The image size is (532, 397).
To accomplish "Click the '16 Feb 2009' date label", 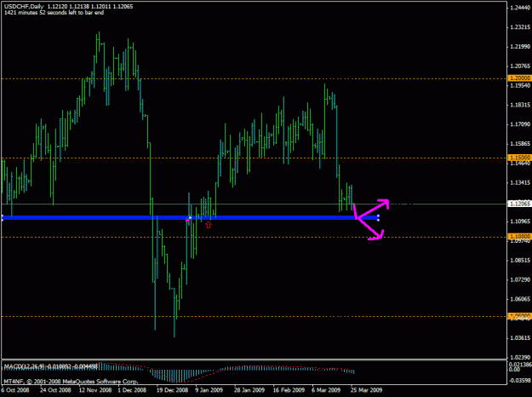I will [289, 390].
